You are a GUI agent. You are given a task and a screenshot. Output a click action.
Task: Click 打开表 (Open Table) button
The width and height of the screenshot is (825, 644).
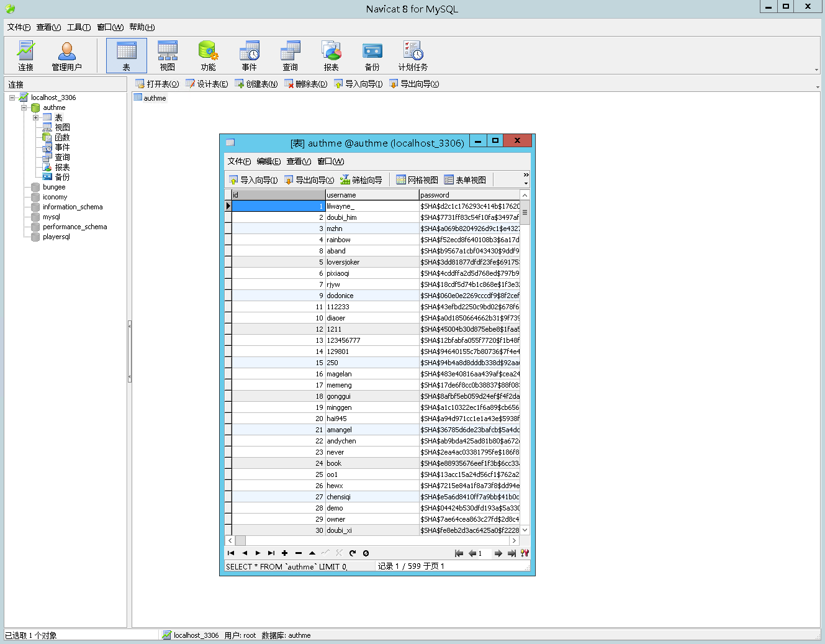[157, 84]
